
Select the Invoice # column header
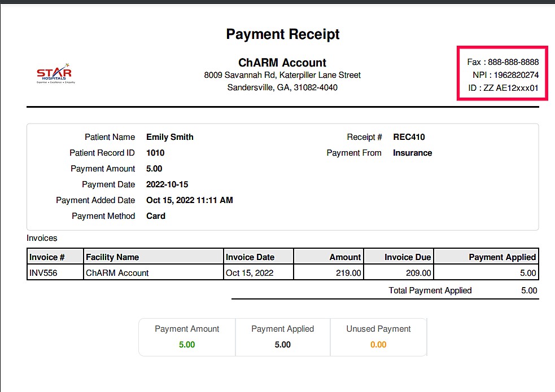pyautogui.click(x=47, y=257)
